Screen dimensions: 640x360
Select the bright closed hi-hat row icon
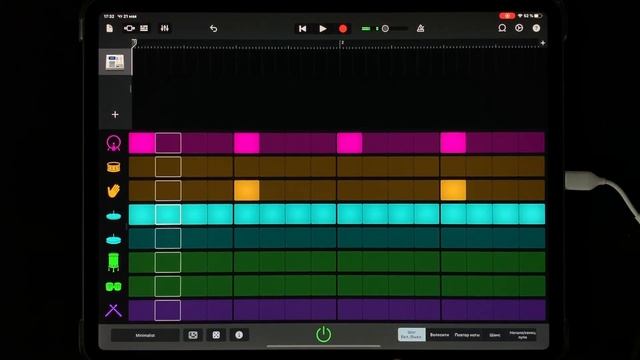pos(113,215)
